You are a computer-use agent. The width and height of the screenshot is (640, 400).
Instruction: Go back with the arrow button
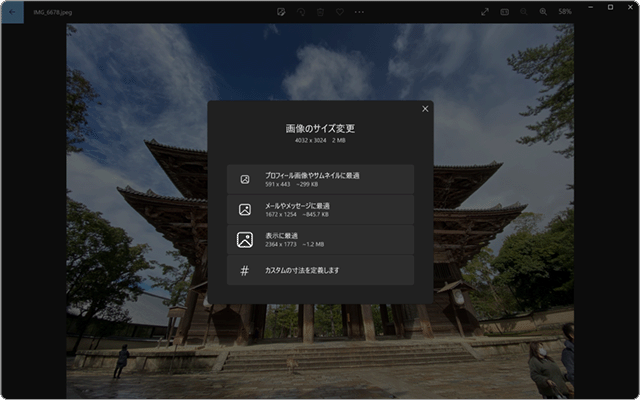click(x=12, y=12)
